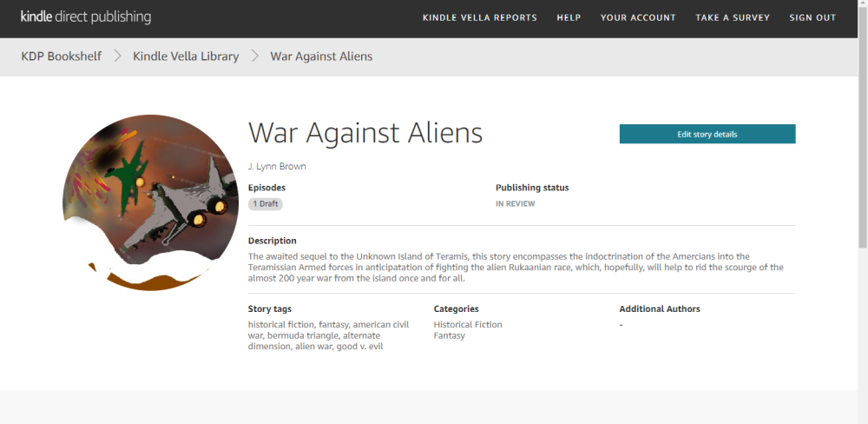The image size is (868, 424).
Task: Click the chevron after KDP Bookshelf
Action: (x=117, y=56)
